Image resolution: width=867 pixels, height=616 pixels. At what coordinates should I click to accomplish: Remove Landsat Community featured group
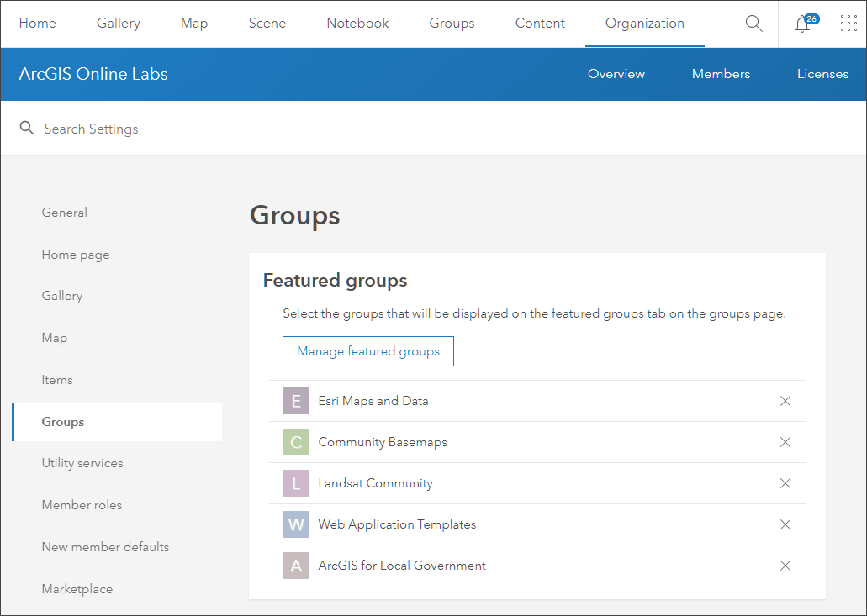785,483
